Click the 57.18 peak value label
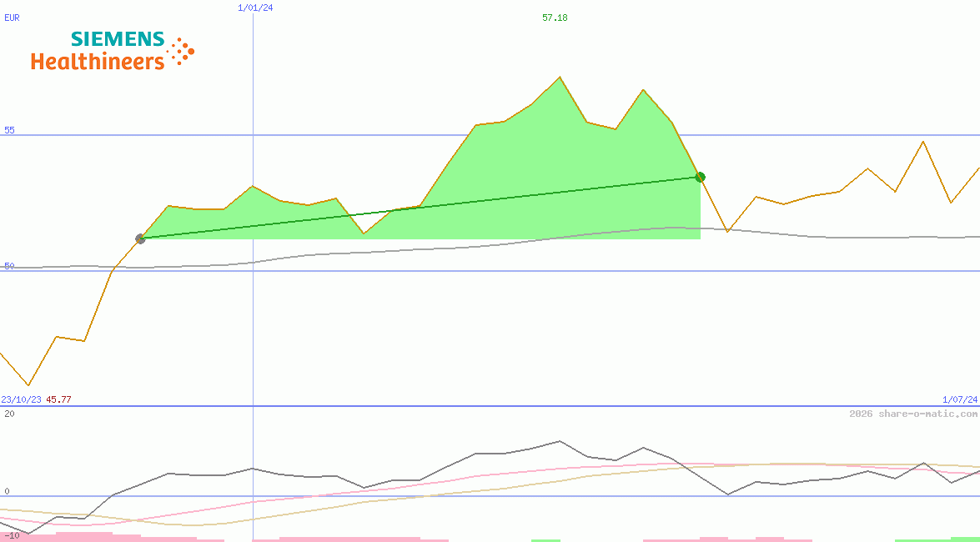 pos(555,18)
